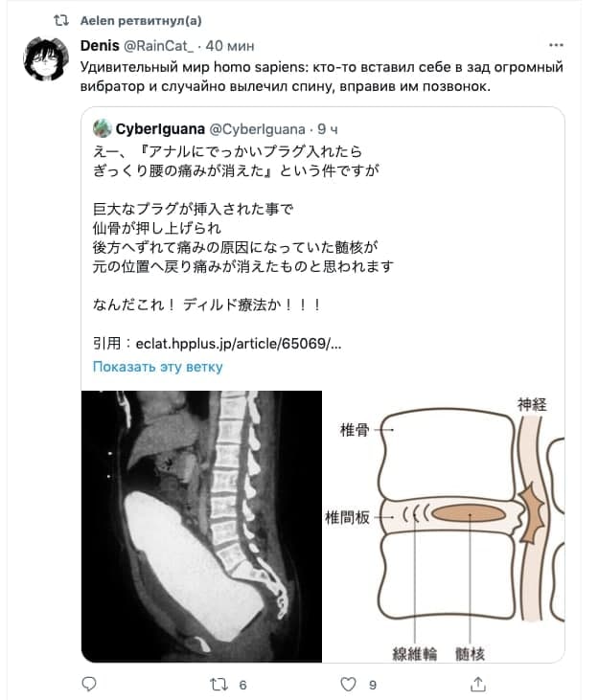598x700 pixels.
Task: Click the '40 мин' tweet timestamp
Action: [x=230, y=46]
